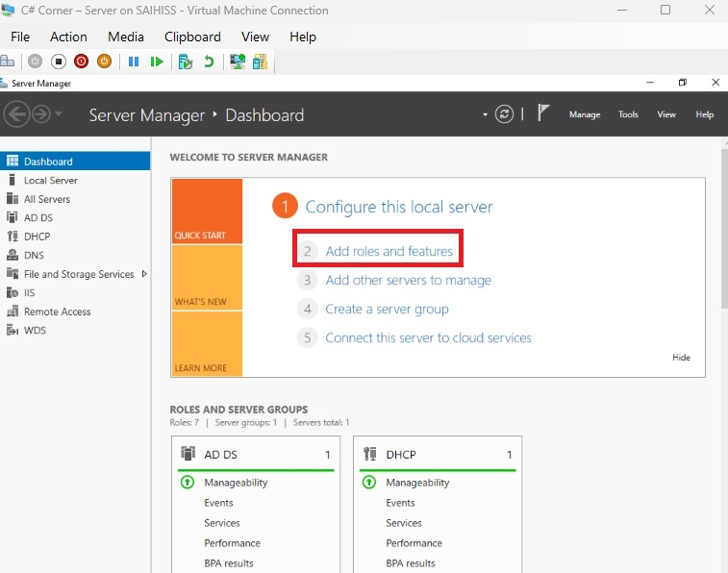728x573 pixels.
Task: Select DHCP in the sidebar
Action: click(75, 237)
